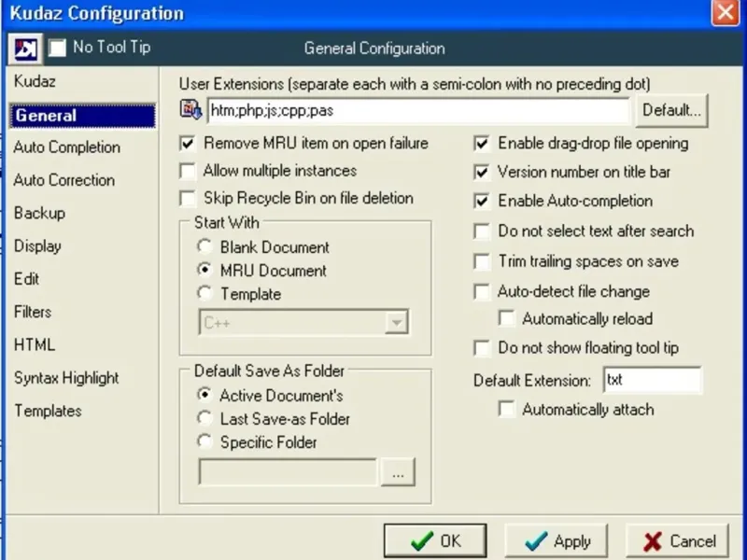Disable Enable Auto-completion checkbox
This screenshot has height=560, width=747.
pyautogui.click(x=482, y=201)
